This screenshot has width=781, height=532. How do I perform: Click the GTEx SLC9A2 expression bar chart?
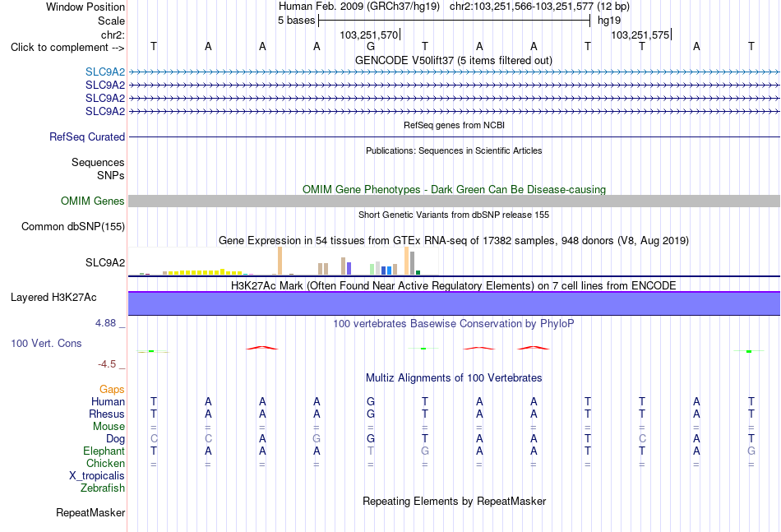coord(284,261)
